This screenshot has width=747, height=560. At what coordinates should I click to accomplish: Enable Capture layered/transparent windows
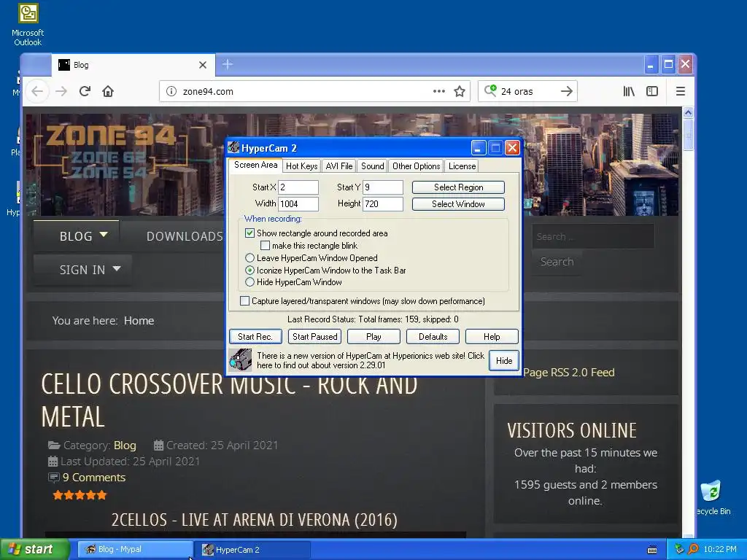coord(244,301)
